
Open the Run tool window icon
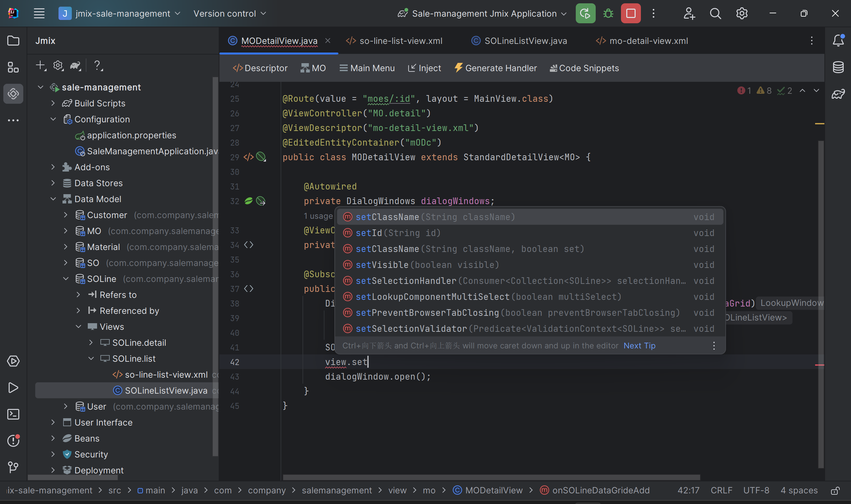pyautogui.click(x=13, y=388)
